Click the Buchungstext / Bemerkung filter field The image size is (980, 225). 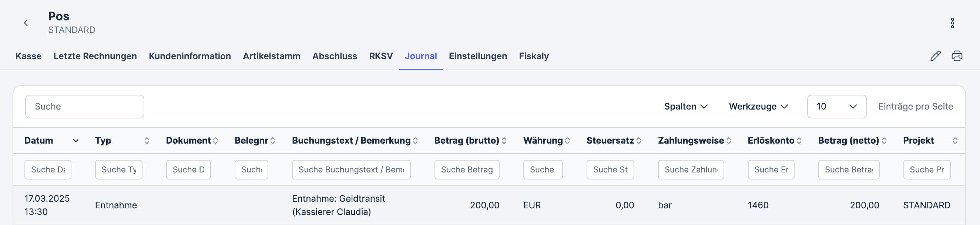tap(351, 170)
